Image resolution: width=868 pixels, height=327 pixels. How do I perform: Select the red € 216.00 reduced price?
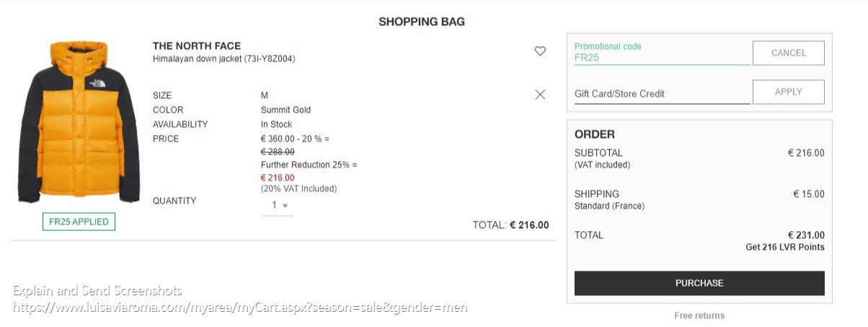[x=278, y=178]
